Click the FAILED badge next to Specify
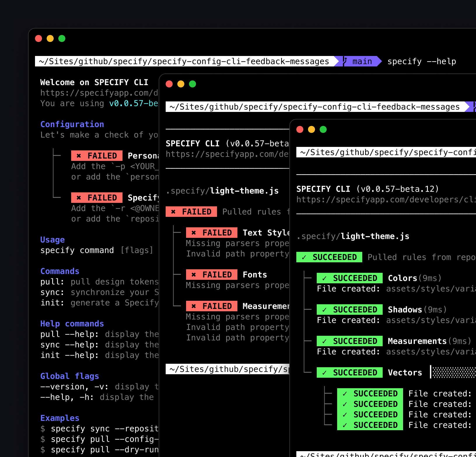The image size is (476, 457). [x=97, y=198]
